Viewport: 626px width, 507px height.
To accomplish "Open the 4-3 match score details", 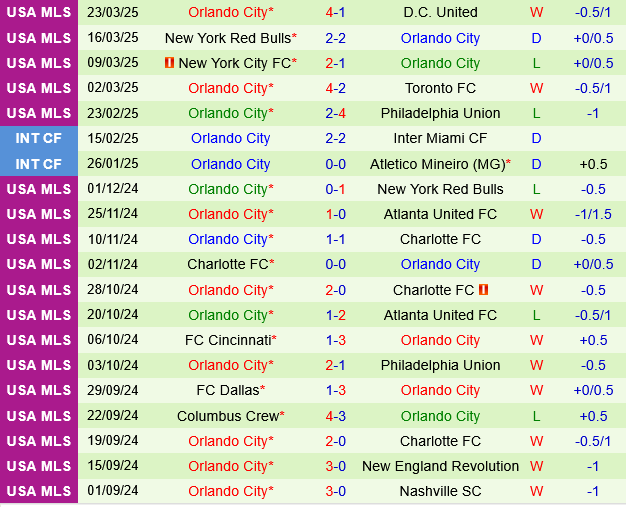I will 336,416.
